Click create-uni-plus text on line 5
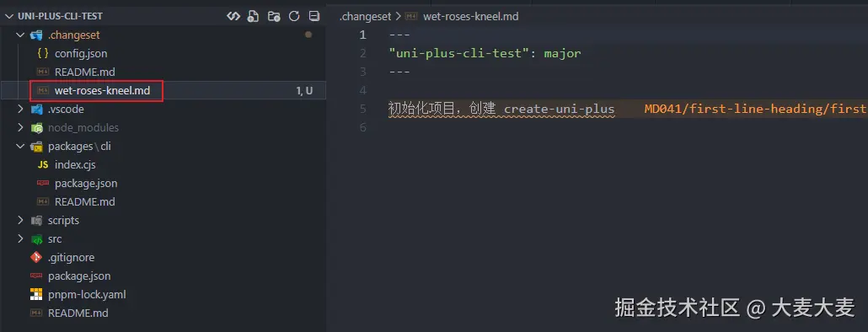Screen dimensions: 868x332 pyautogui.click(x=559, y=109)
